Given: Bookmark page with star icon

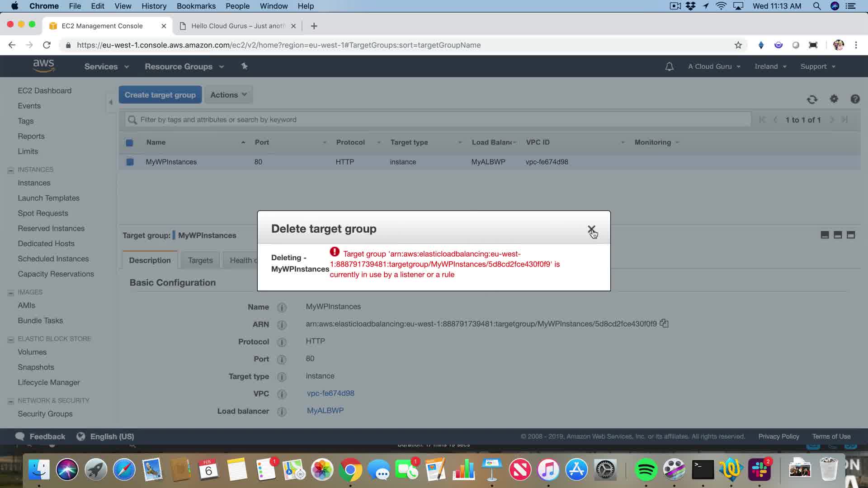Looking at the screenshot, I should pyautogui.click(x=738, y=45).
